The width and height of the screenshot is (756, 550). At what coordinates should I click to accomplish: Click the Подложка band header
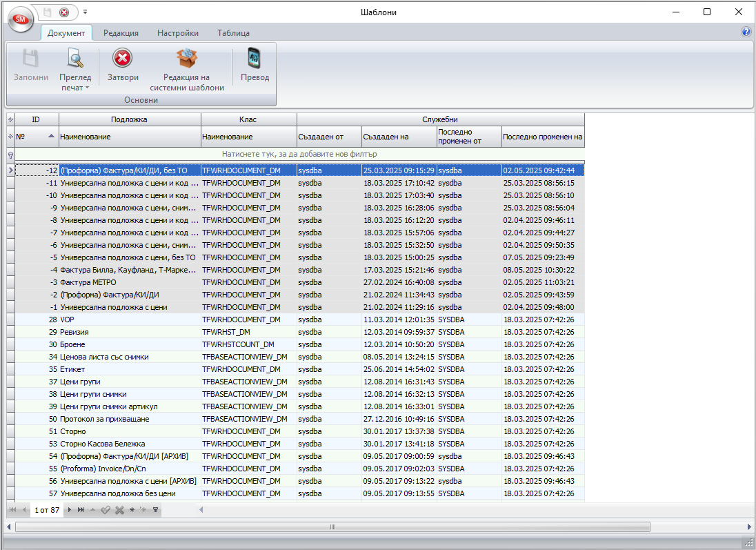129,119
